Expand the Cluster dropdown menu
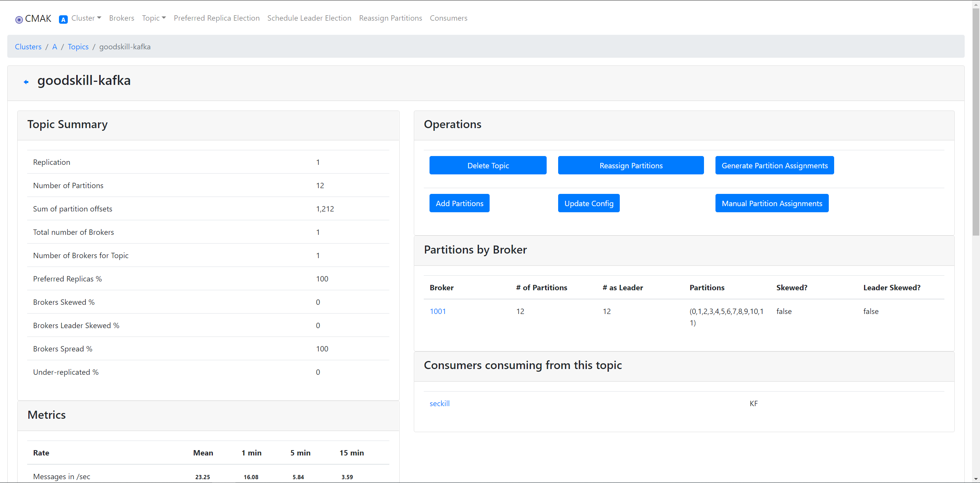The image size is (980, 483). click(86, 18)
